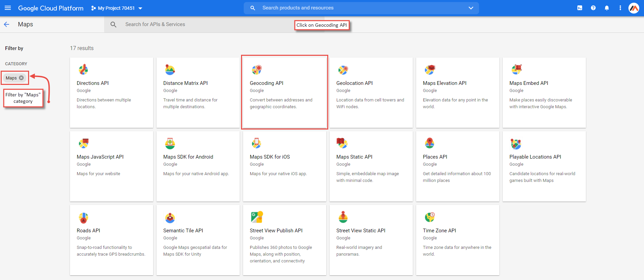Image resolution: width=644 pixels, height=280 pixels.
Task: Click the Search products and resources field
Action: click(x=361, y=8)
